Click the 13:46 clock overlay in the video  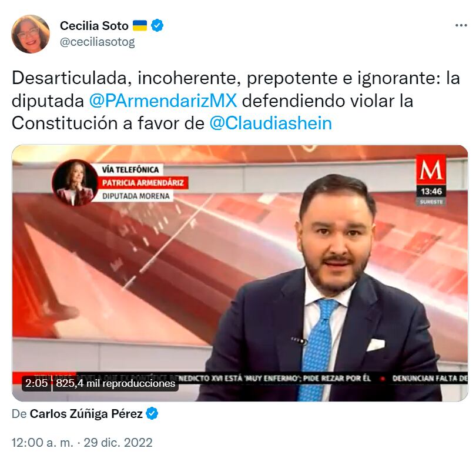point(431,192)
